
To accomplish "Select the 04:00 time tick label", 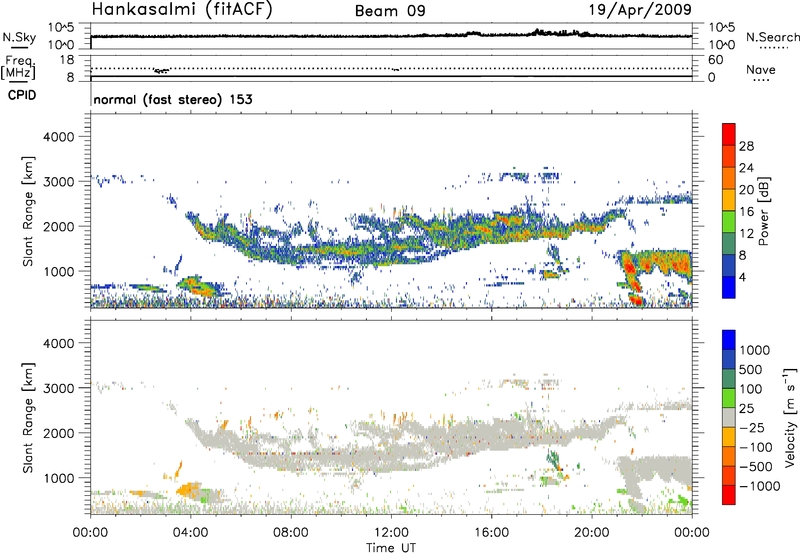I will (190, 533).
